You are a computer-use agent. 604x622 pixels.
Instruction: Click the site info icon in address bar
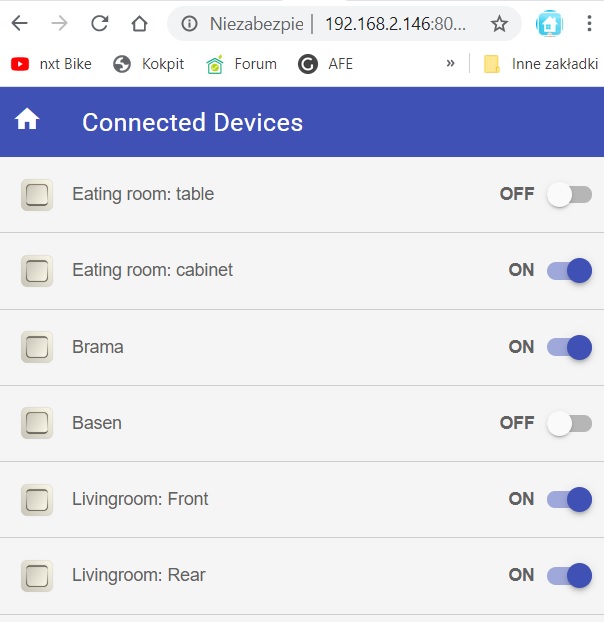click(x=189, y=24)
